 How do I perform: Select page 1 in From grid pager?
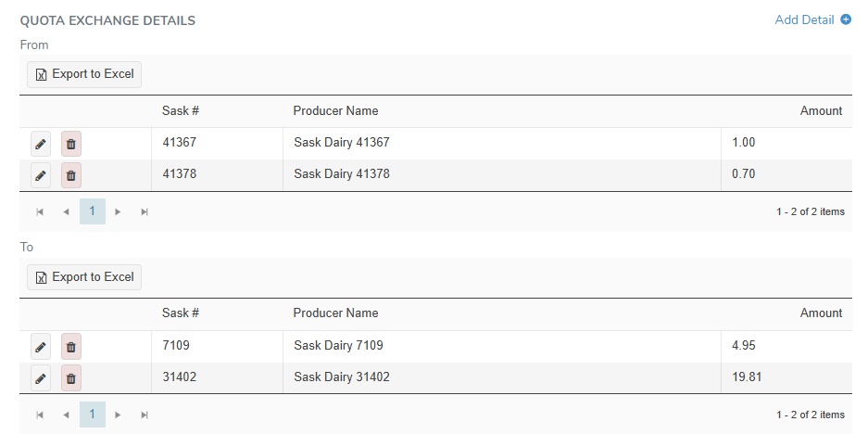click(92, 211)
